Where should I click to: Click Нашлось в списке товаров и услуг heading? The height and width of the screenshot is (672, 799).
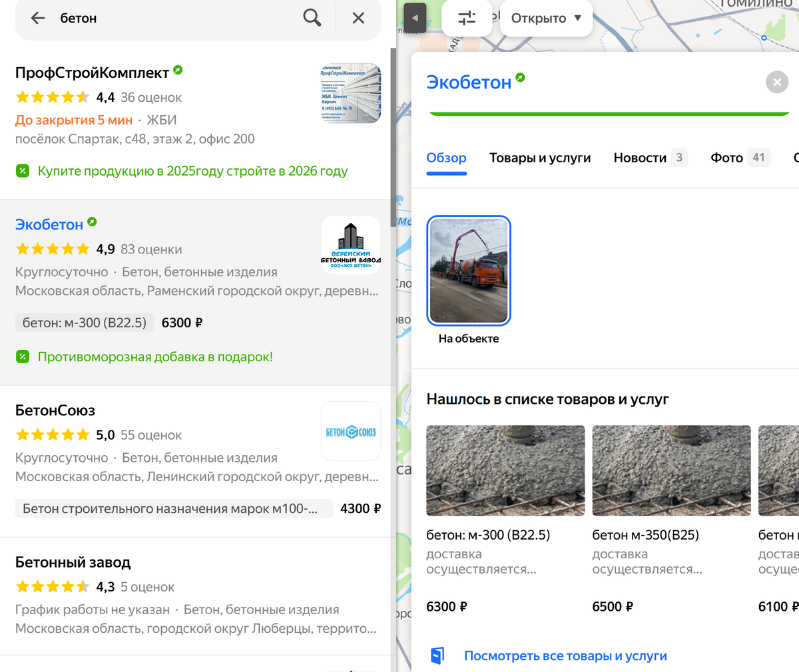(547, 399)
